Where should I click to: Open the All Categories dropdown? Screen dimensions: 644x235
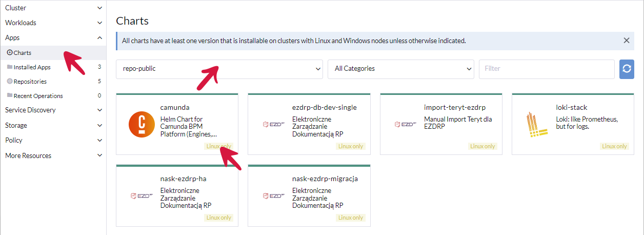(400, 69)
